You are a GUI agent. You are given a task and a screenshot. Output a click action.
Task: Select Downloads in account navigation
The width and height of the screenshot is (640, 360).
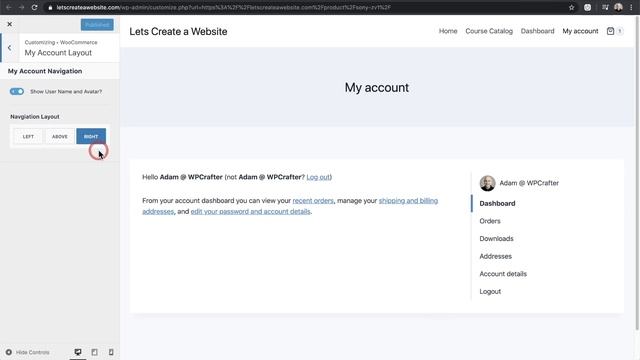point(496,238)
